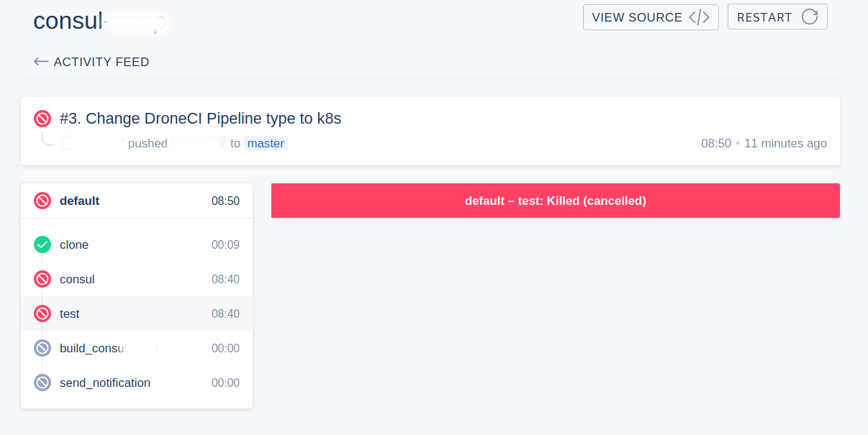Click the green clone success status icon
Screen dimensions: 868x435
click(42, 244)
